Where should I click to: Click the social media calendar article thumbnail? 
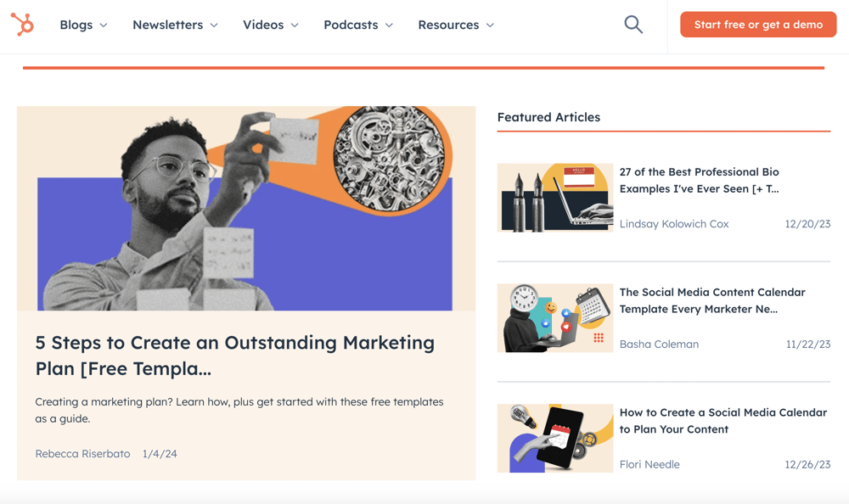554,318
